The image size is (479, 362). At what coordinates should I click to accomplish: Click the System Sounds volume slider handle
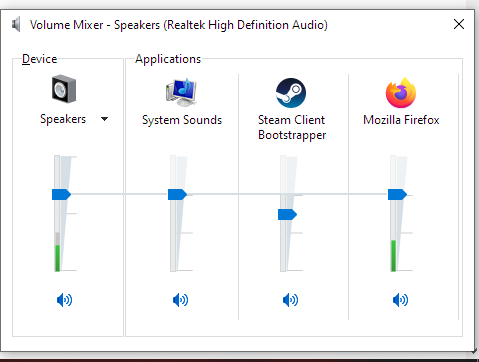pos(177,194)
